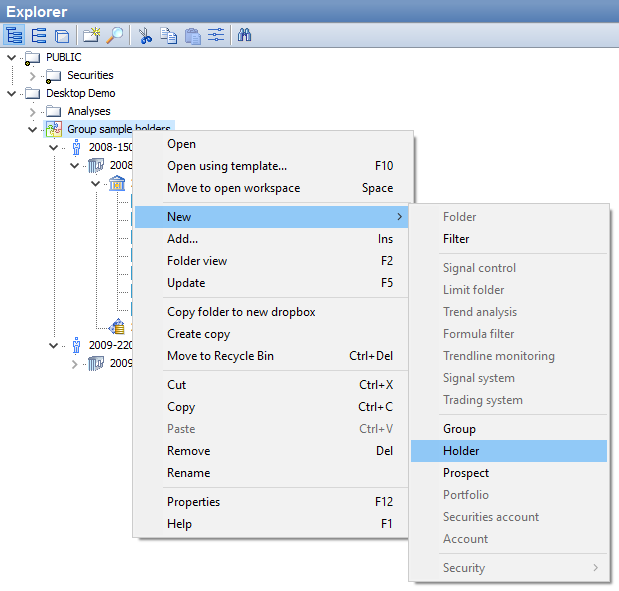
Task: Collapse the Group sample holders node
Action: 32,130
